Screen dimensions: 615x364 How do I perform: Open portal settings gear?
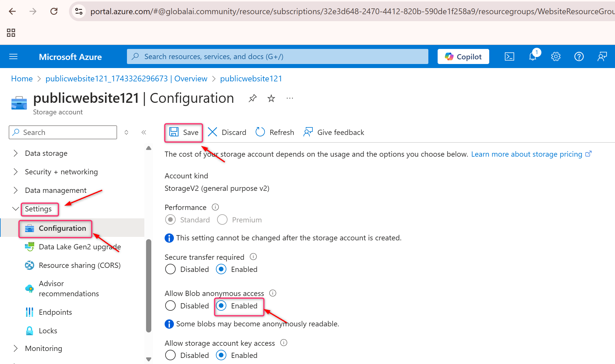pyautogui.click(x=556, y=56)
